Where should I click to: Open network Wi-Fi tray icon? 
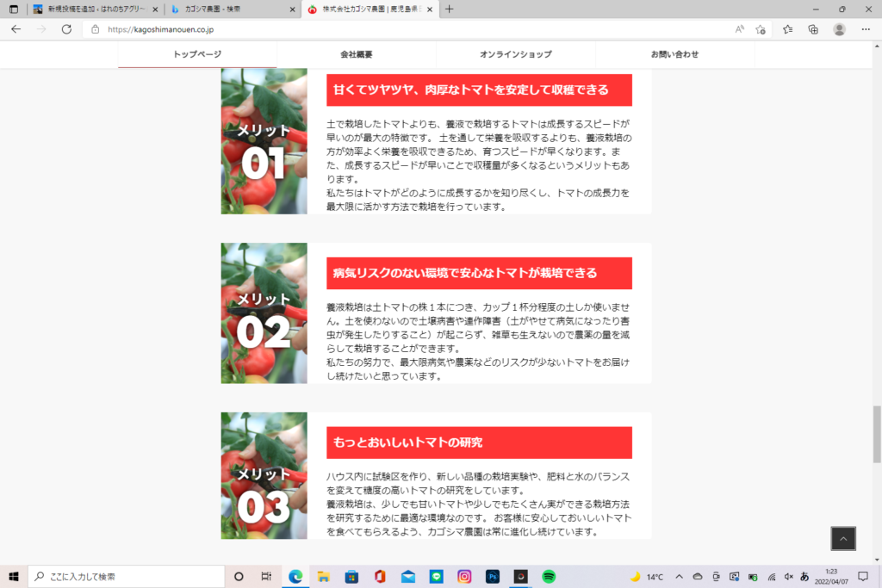tap(772, 577)
